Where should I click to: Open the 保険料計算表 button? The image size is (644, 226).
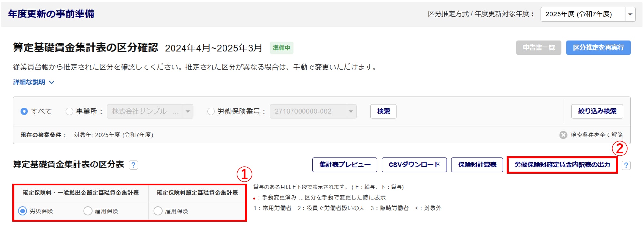tap(477, 165)
